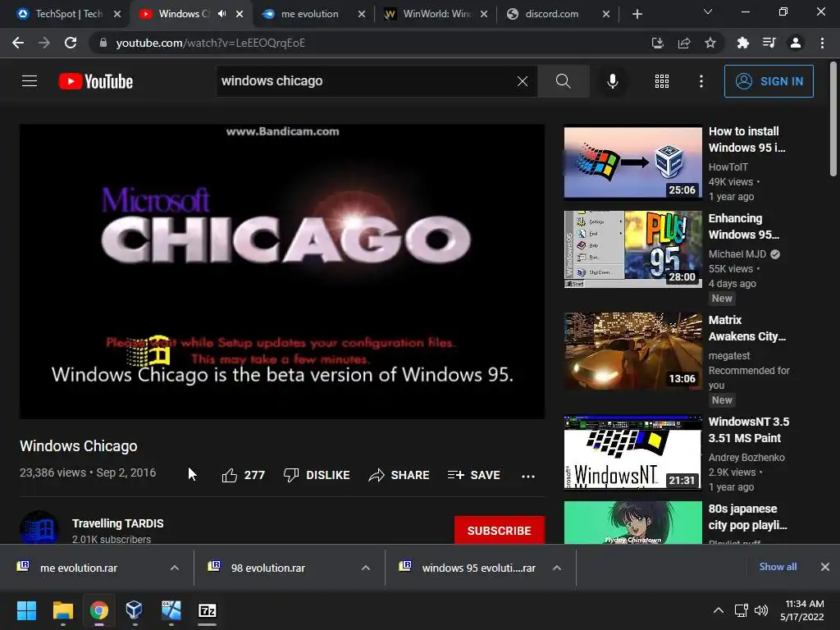Open the Chrome profile icon

[796, 43]
